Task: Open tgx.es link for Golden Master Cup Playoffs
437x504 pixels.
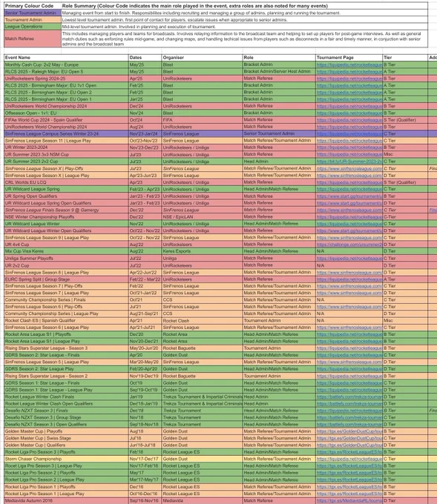Action: (x=349, y=431)
